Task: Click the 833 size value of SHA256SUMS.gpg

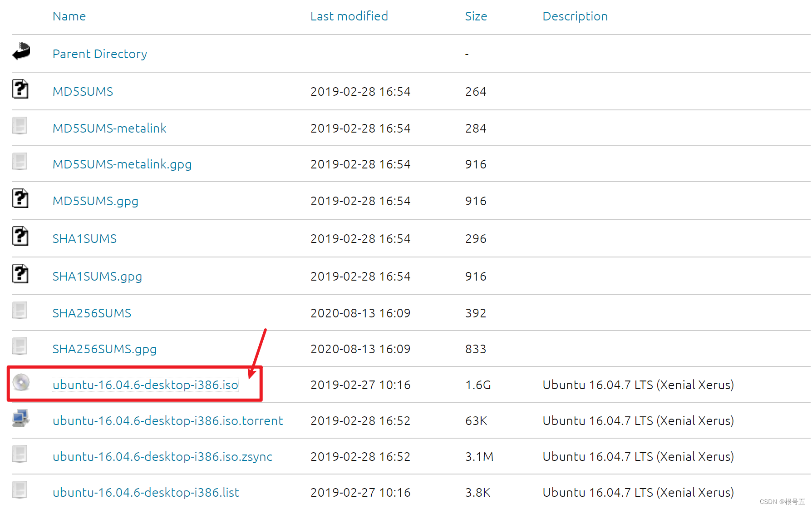Action: [476, 349]
